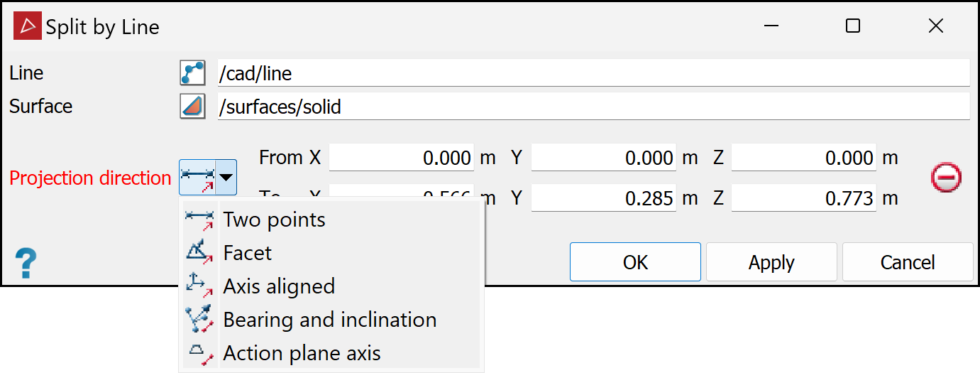The width and height of the screenshot is (980, 373).
Task: Click the Action plane axis icon
Action: (x=199, y=353)
